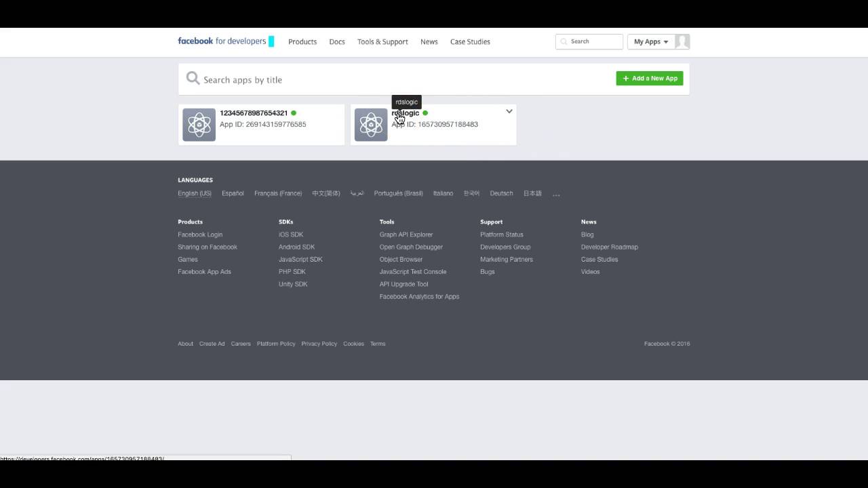The image size is (868, 488).
Task: Open the Platform Status link
Action: [502, 235]
